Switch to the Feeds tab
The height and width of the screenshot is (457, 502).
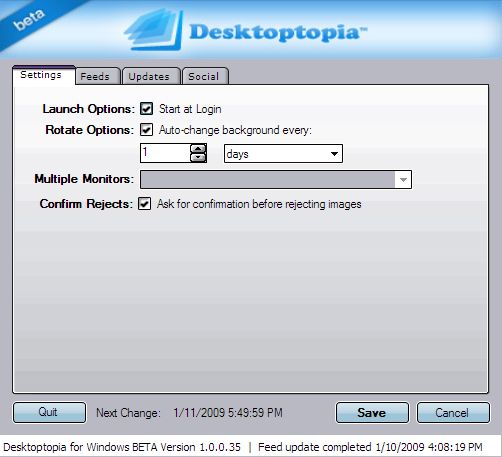(x=95, y=76)
